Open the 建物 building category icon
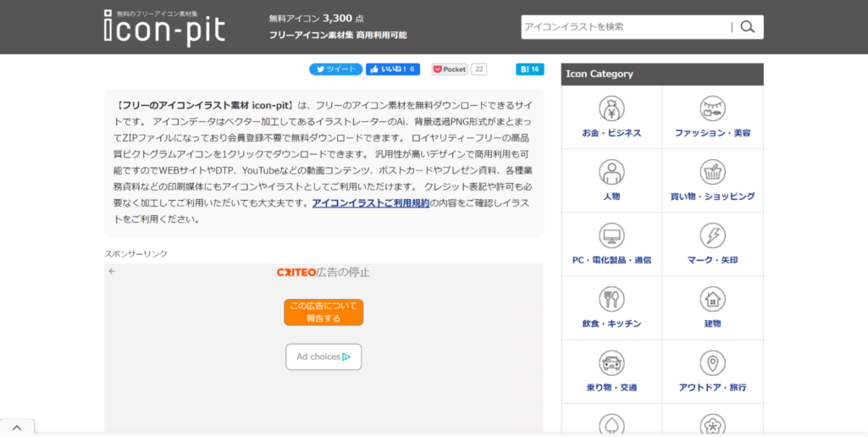The height and width of the screenshot is (437, 868). coord(712,299)
